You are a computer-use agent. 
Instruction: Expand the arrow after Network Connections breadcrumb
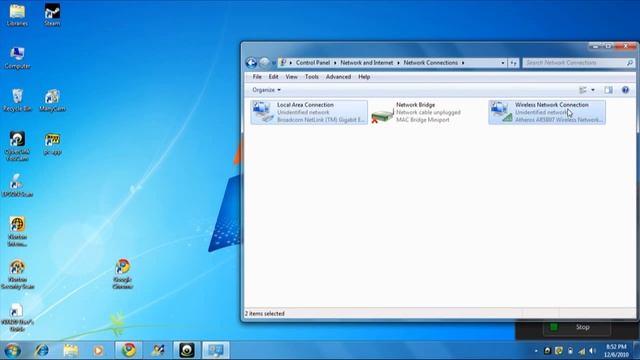point(463,63)
